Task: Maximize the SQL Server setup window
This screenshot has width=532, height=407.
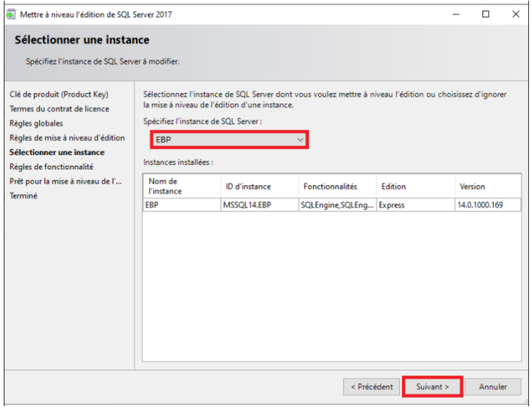Action: [x=486, y=14]
